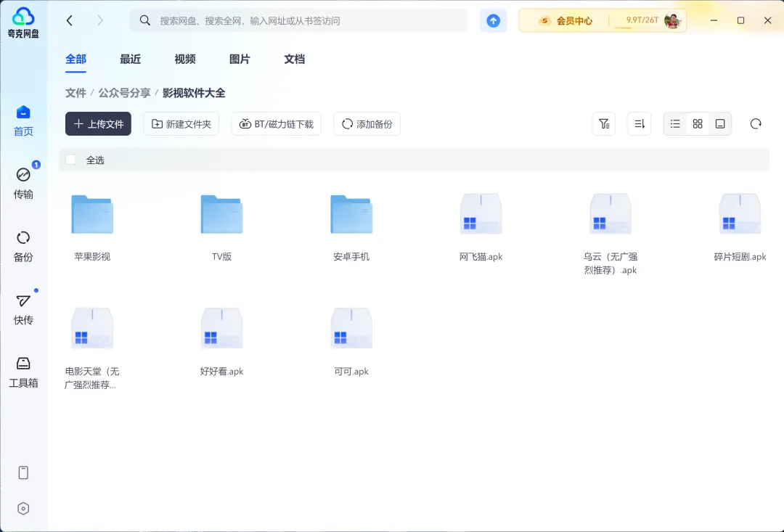Open the 会员中心 member center
The image size is (784, 532).
(565, 20)
